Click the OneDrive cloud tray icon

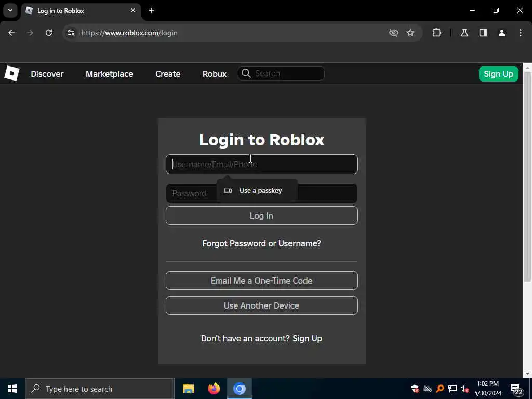pos(428,389)
